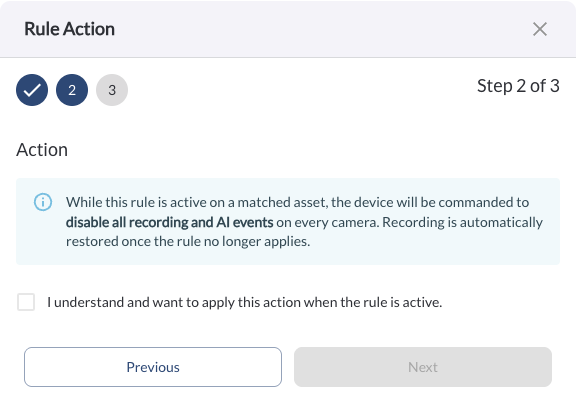The height and width of the screenshot is (406, 576).
Task: Close the Rule Action dialog
Action: point(540,29)
